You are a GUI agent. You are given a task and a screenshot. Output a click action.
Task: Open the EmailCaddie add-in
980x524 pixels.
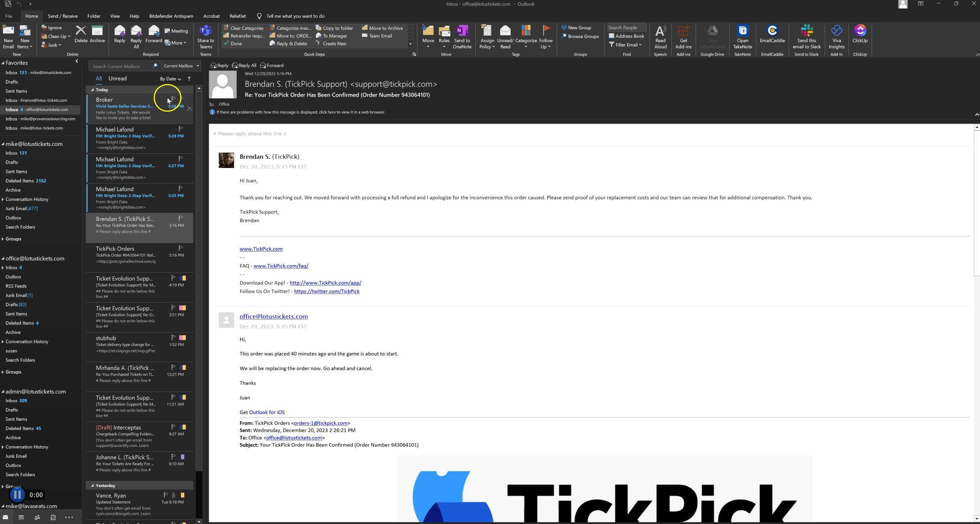click(772, 37)
